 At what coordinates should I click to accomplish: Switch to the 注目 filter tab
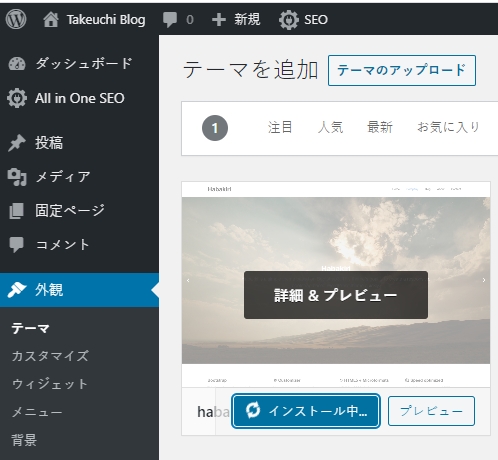pyautogui.click(x=280, y=127)
